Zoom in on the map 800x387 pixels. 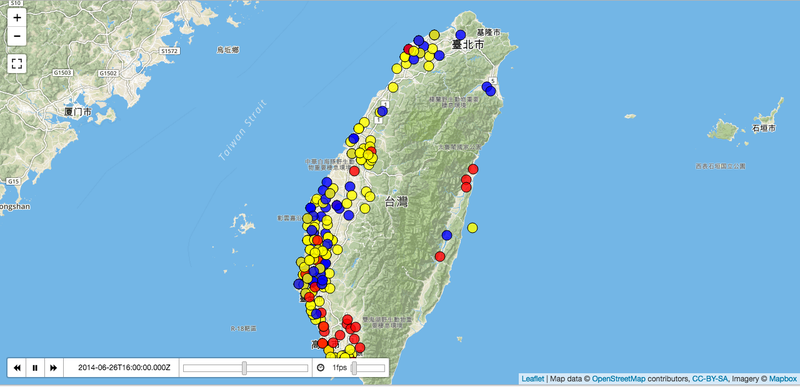[x=17, y=18]
